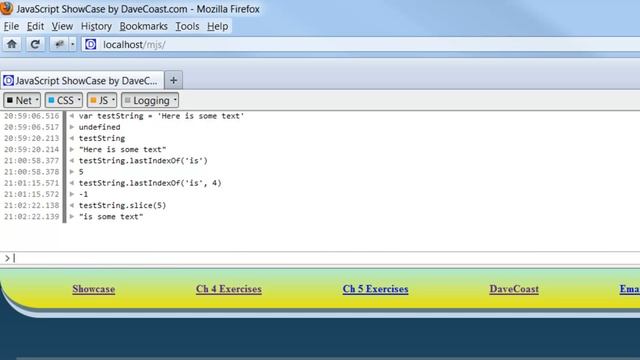
Task: Open the Ch 5 Exercises link
Action: click(376, 289)
